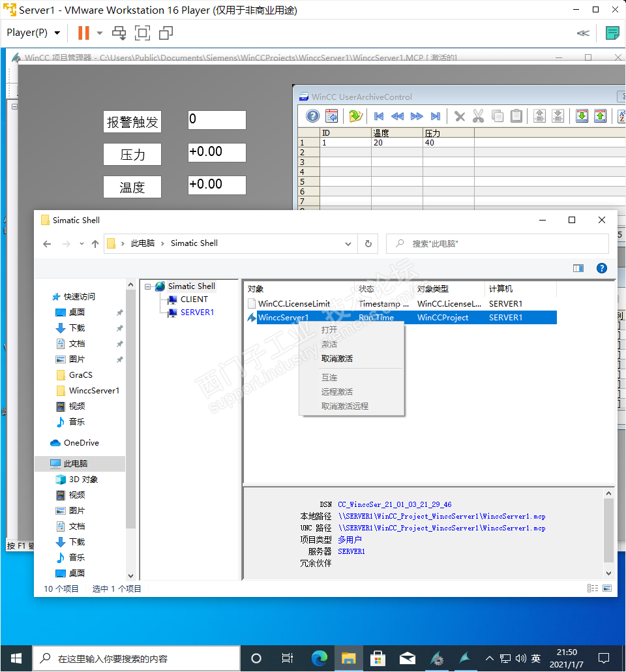Open GraCS folder in quick access
The width and height of the screenshot is (626, 672).
[81, 375]
